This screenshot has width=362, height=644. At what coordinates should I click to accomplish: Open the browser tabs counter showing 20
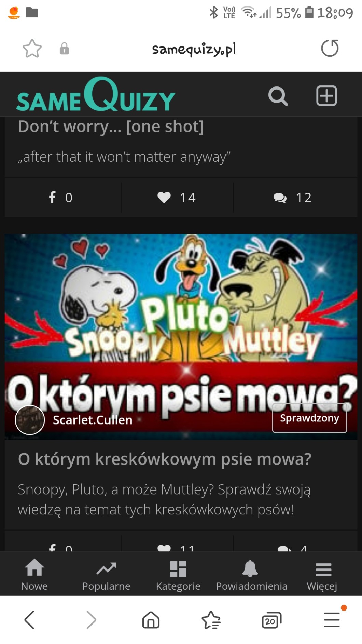[271, 620]
